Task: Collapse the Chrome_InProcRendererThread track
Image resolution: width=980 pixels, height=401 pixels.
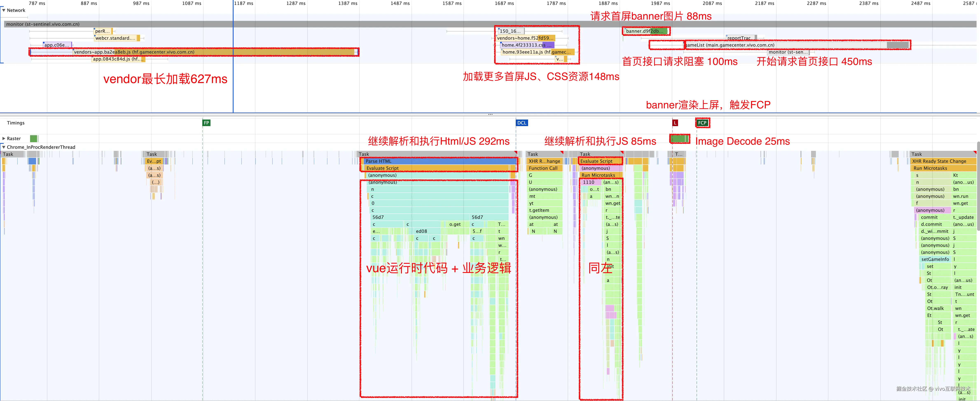Action: (x=4, y=147)
